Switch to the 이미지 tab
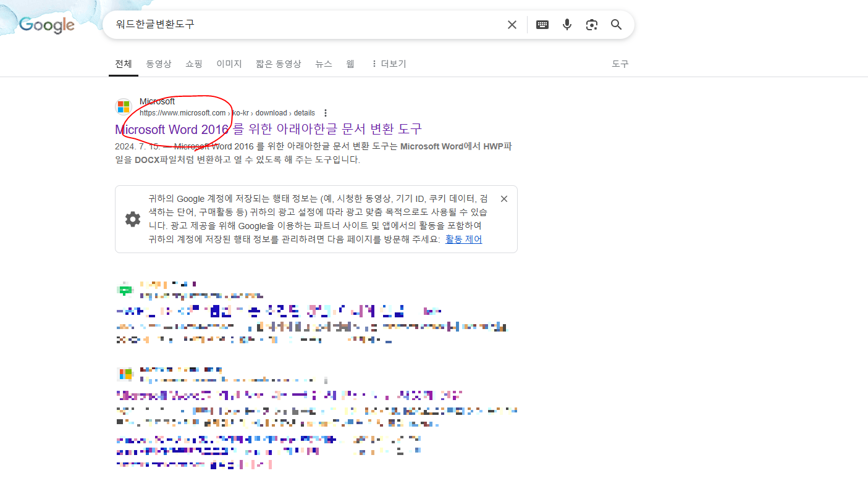The width and height of the screenshot is (868, 497). click(x=229, y=64)
